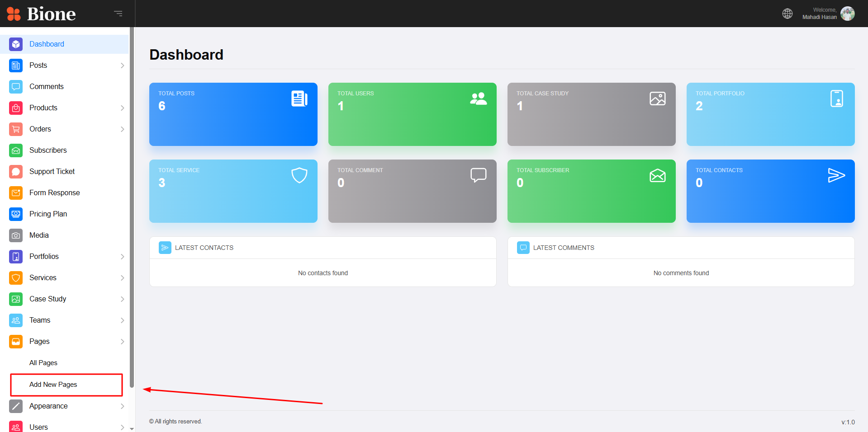Expand the Products submenu chevron

[122, 108]
